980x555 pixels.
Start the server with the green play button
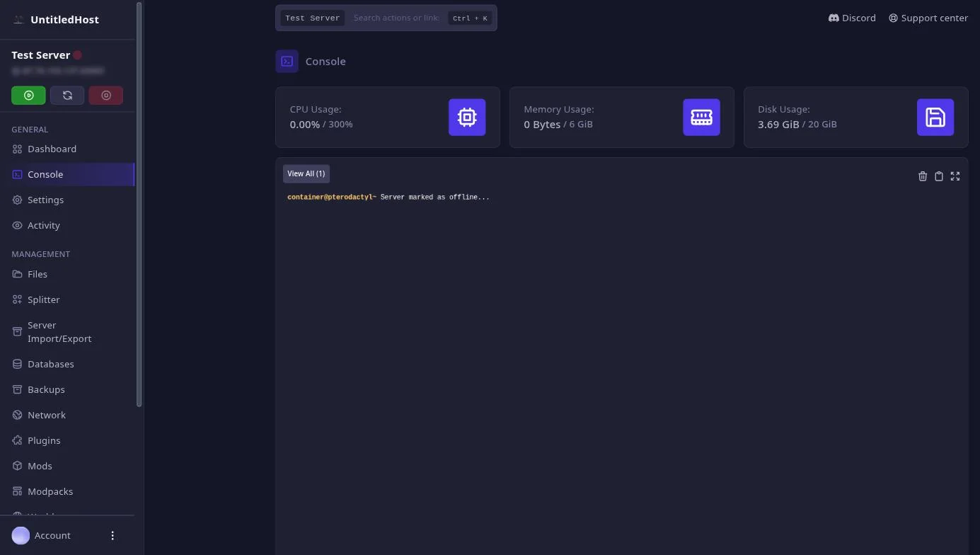[28, 95]
